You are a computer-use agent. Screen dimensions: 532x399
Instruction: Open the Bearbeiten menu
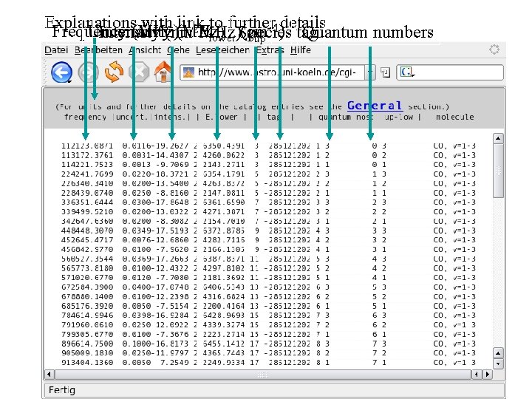coord(98,50)
